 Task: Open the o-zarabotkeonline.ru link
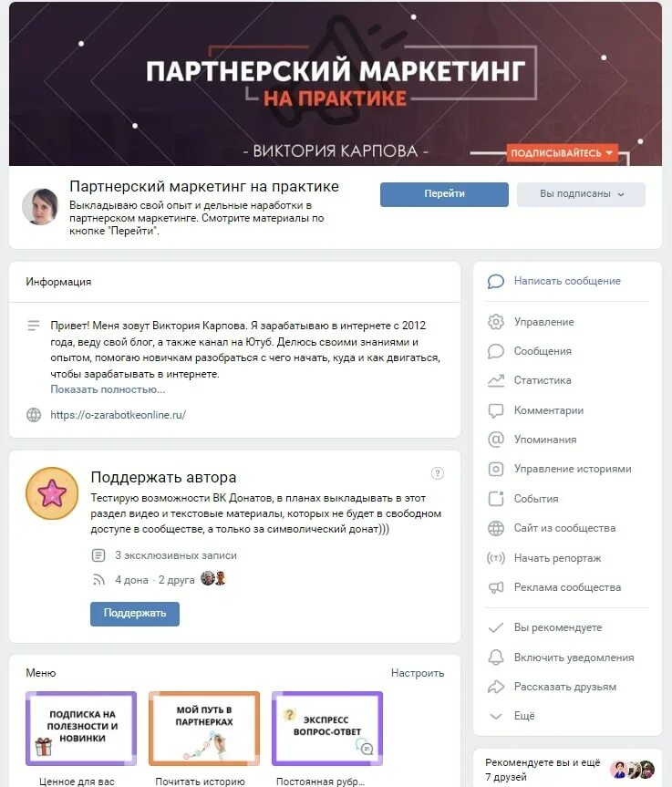[118, 415]
